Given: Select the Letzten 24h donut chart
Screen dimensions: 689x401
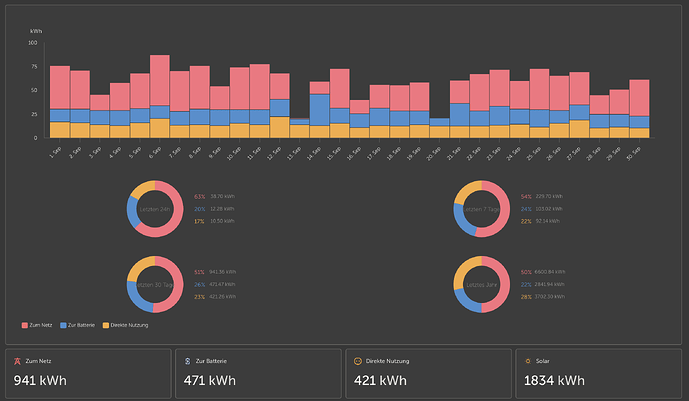Looking at the screenshot, I should pos(155,209).
